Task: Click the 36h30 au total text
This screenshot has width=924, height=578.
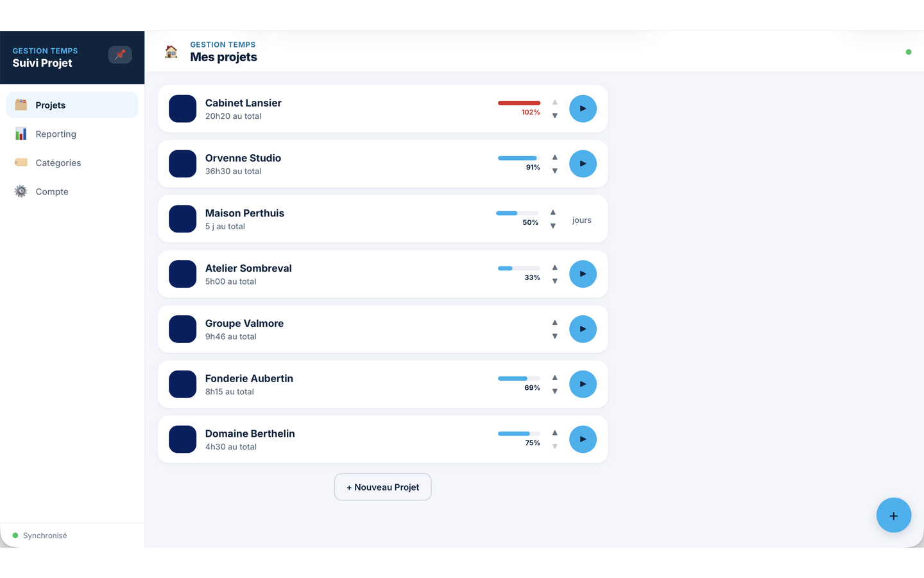Action: tap(234, 171)
